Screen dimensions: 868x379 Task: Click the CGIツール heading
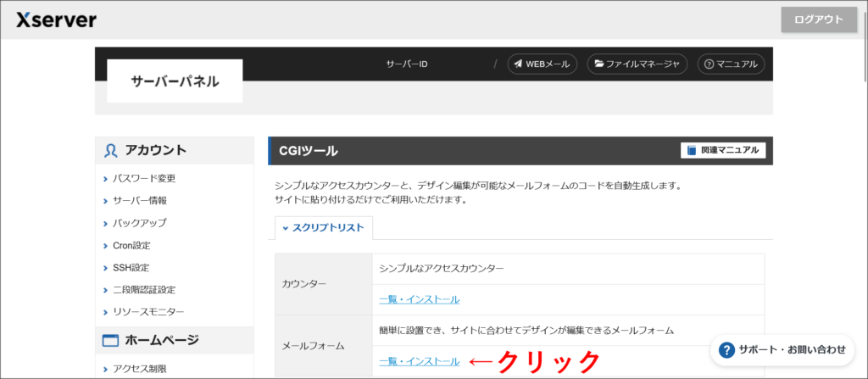(309, 150)
